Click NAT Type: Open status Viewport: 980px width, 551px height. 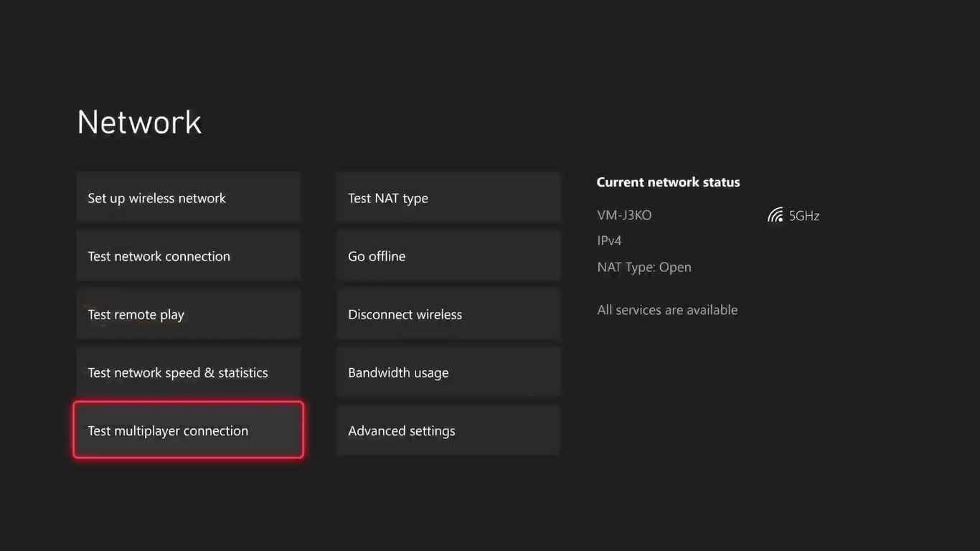pos(644,267)
